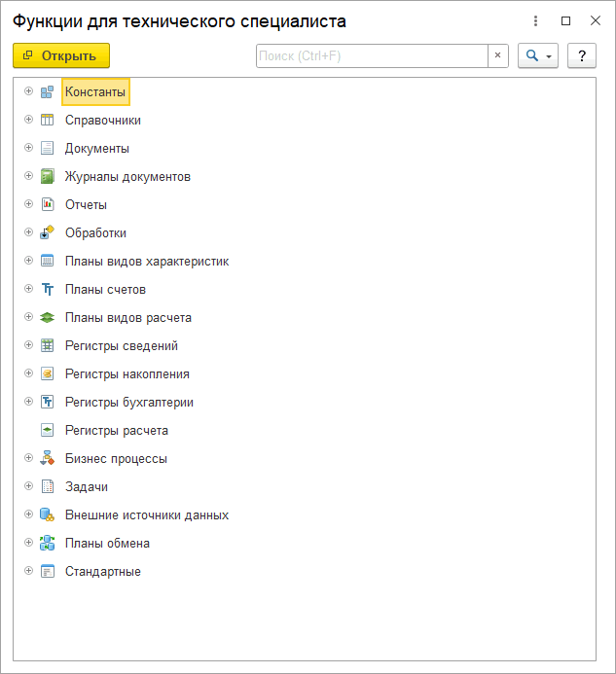
Task: Expand the Журналы документов node
Action: pyautogui.click(x=28, y=176)
